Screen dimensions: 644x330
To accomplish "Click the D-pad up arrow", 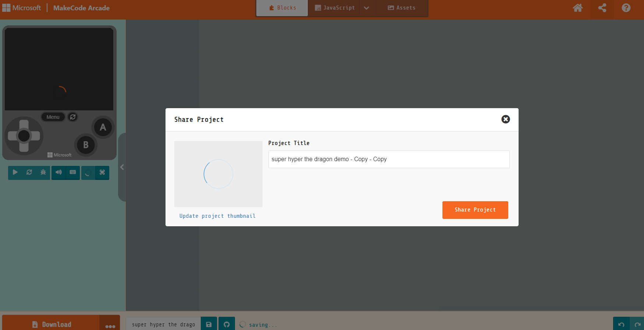I will [x=24, y=124].
